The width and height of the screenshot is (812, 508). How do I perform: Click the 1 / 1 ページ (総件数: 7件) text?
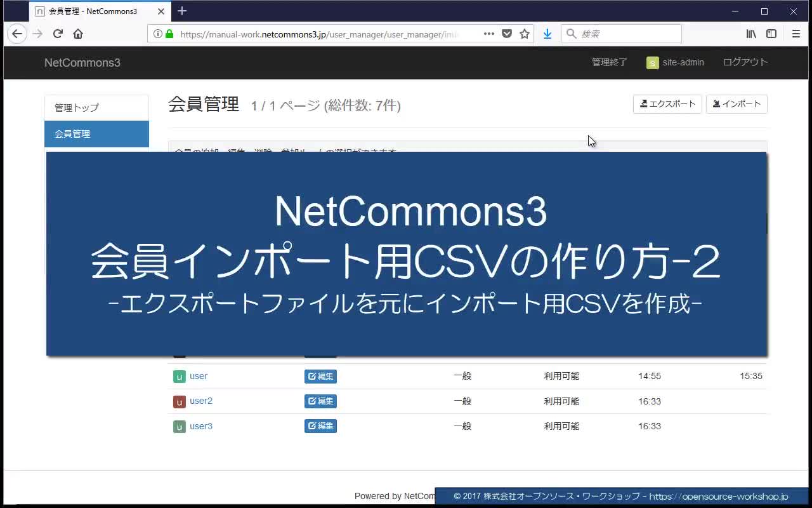point(325,105)
